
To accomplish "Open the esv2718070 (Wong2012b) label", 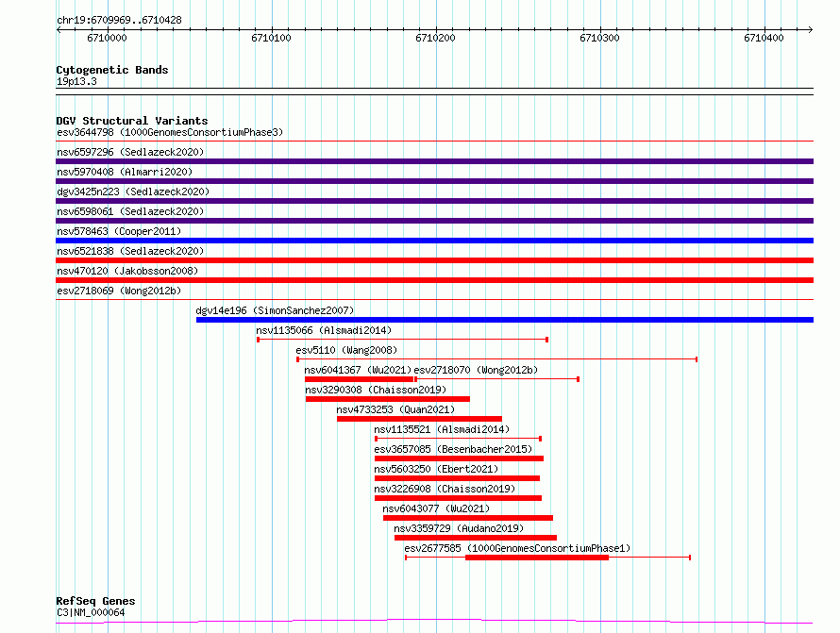I will [476, 370].
